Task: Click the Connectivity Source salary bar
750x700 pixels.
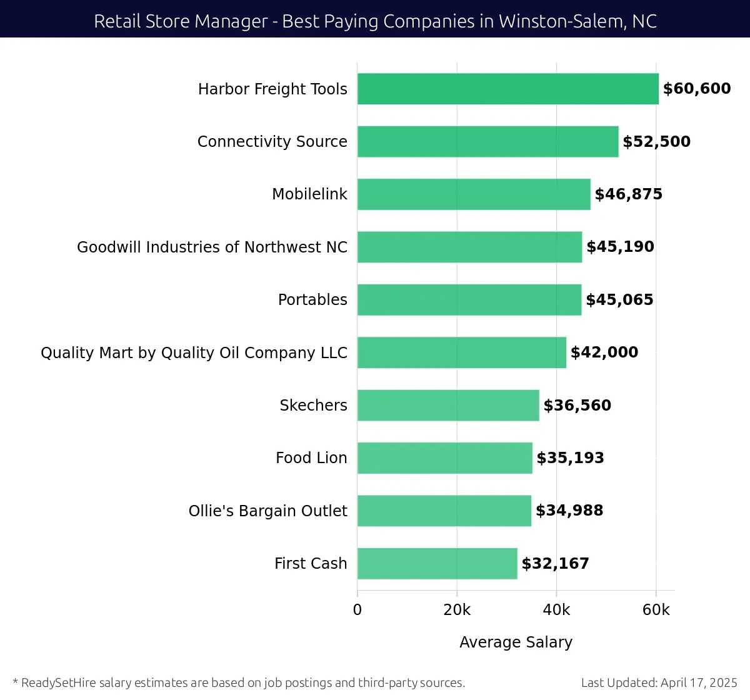Action: click(488, 141)
